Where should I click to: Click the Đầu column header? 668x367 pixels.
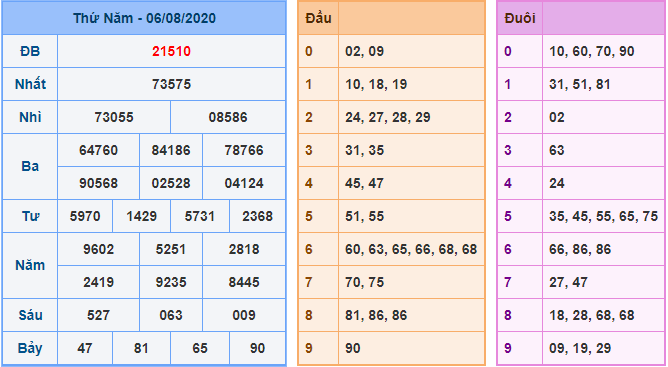(x=318, y=18)
